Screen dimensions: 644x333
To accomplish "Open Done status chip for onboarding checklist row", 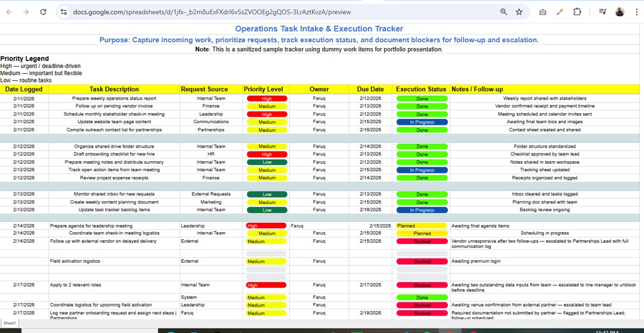I will point(422,155).
